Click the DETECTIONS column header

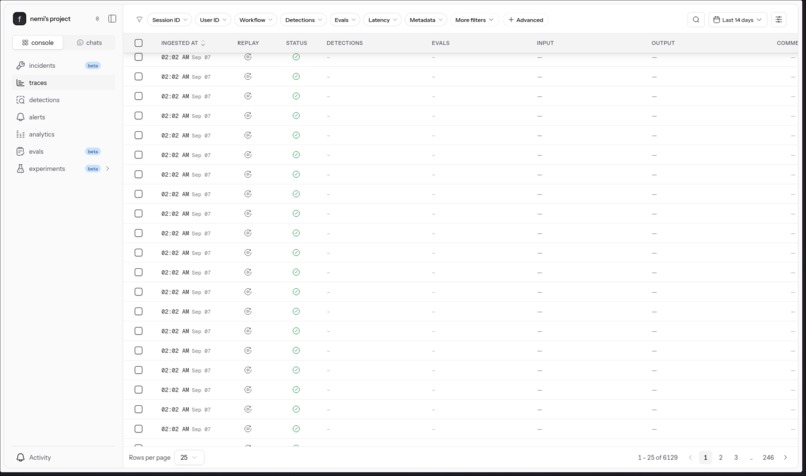tap(344, 43)
